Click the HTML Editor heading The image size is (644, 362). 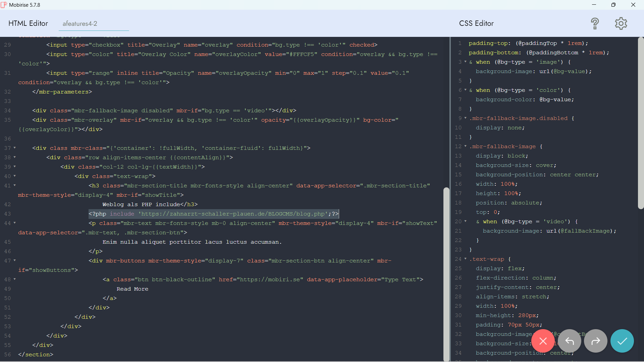28,23
